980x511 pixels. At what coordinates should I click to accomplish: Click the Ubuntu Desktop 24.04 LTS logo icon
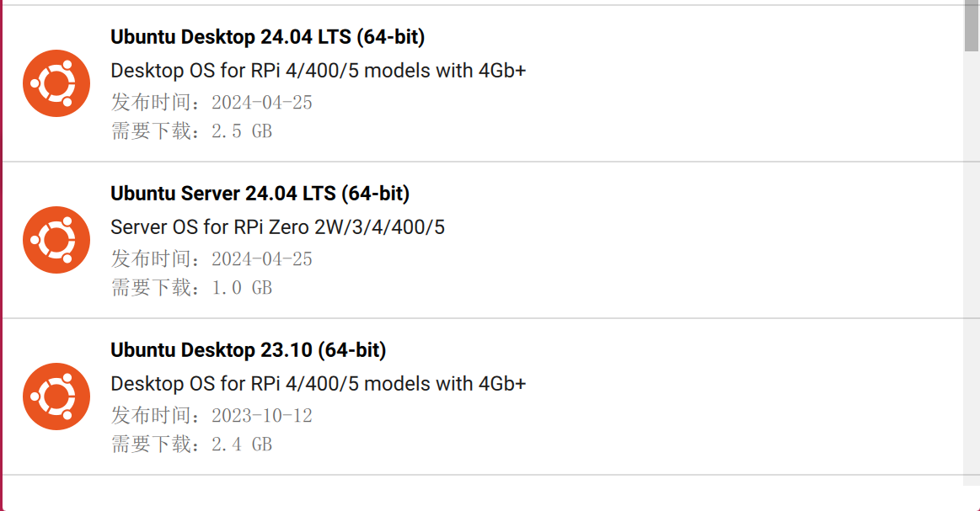pyautogui.click(x=56, y=83)
